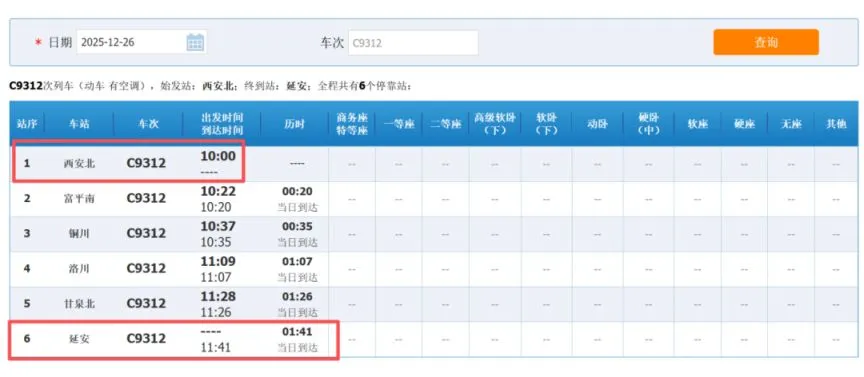Image resolution: width=864 pixels, height=377 pixels.
Task: Click the orange 查询 search button
Action: click(x=766, y=42)
